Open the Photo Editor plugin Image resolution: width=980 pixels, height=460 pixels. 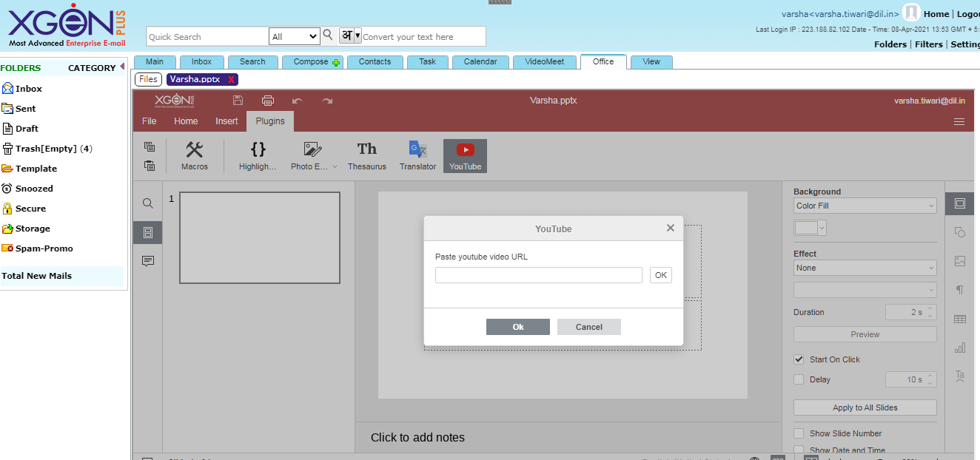pyautogui.click(x=309, y=156)
